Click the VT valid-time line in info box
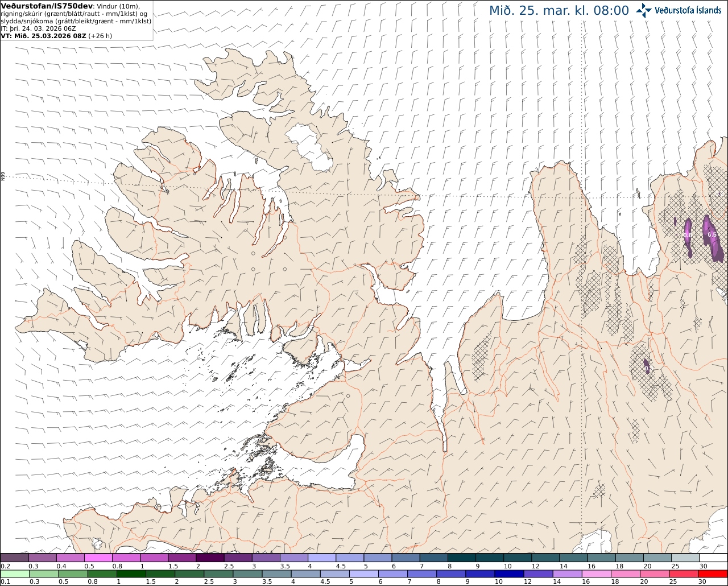This screenshot has height=586, width=728. 56,35
